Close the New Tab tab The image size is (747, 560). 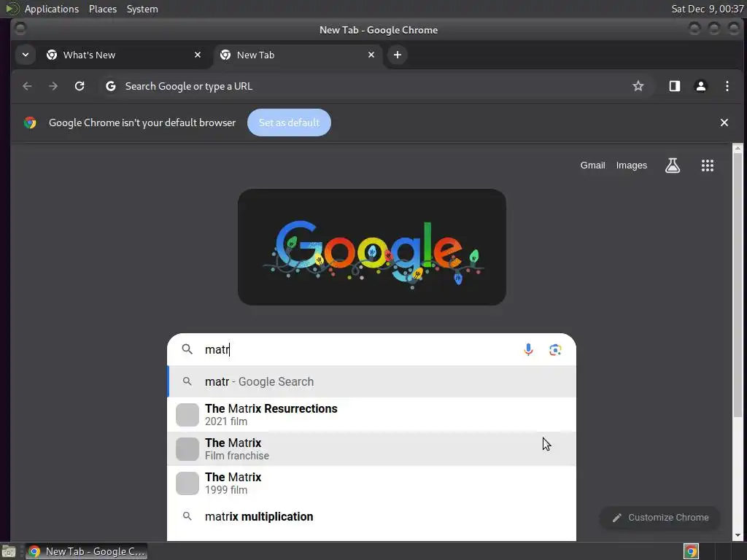click(x=371, y=55)
